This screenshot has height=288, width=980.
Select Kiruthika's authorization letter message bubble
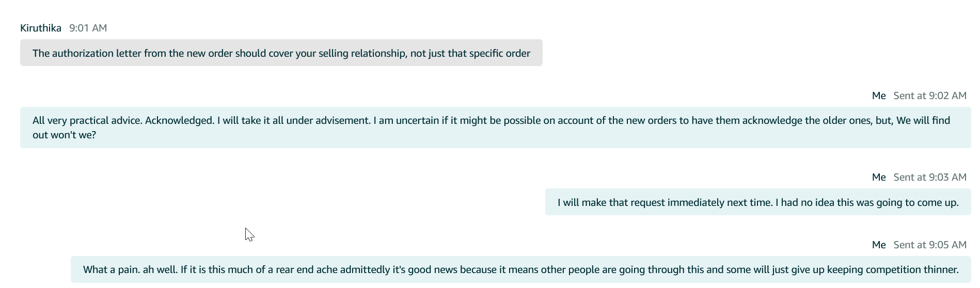click(x=281, y=53)
